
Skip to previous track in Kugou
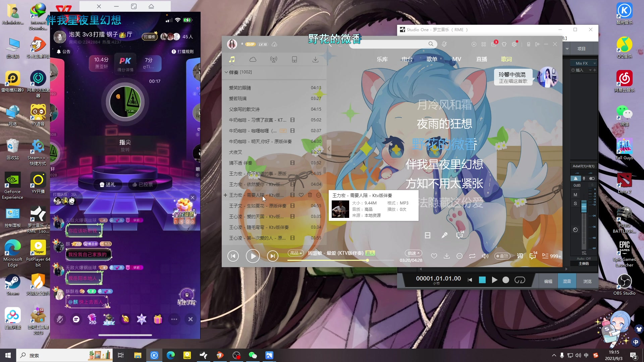click(x=233, y=256)
